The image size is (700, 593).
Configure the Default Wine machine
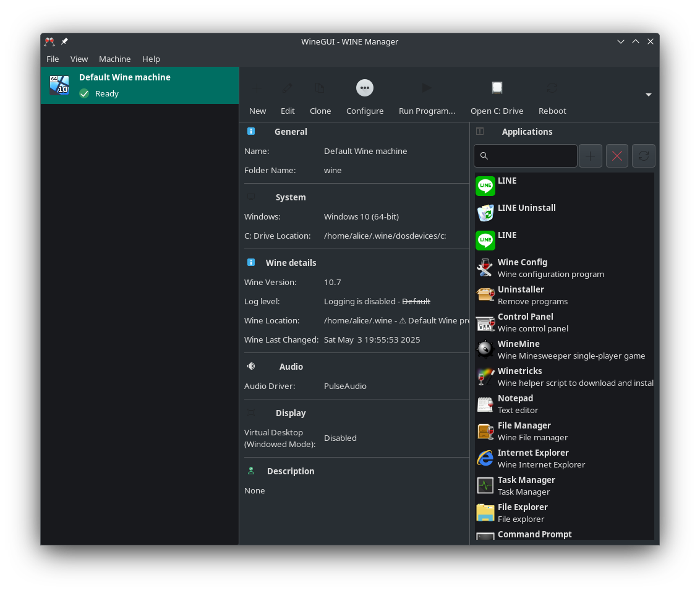pos(365,96)
